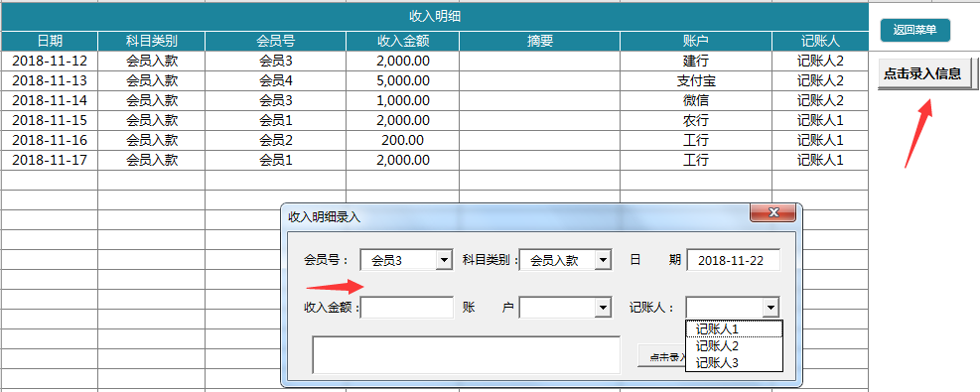Select the date cell 2018-11-13
Viewport: 980px width, 392px height.
[50, 80]
